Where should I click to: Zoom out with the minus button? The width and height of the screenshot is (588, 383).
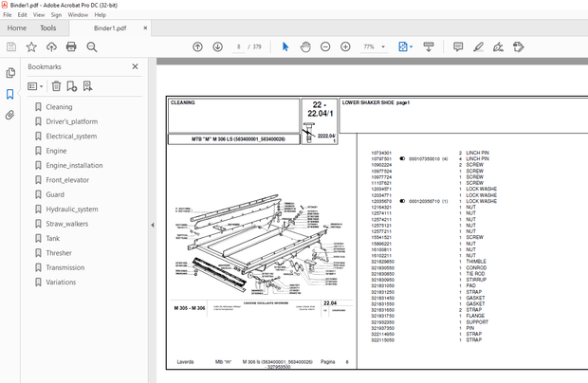[x=325, y=46]
